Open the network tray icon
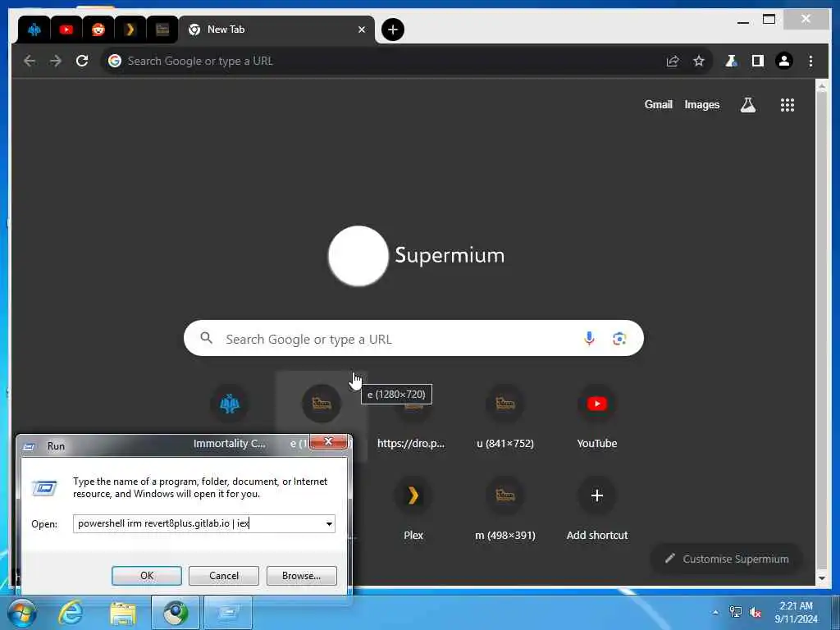 (x=736, y=612)
